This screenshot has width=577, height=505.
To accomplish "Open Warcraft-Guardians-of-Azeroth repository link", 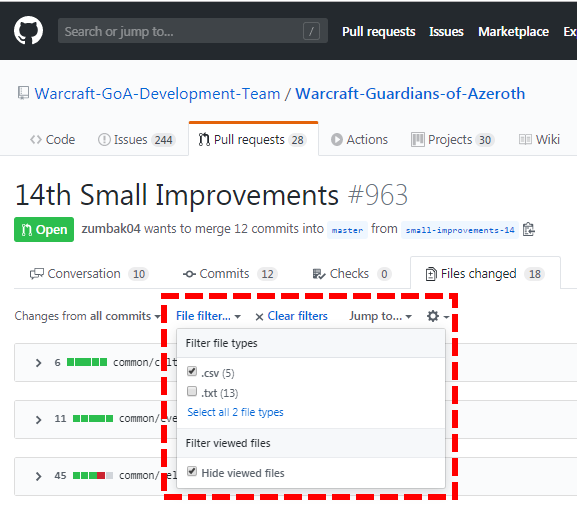I will 410,93.
